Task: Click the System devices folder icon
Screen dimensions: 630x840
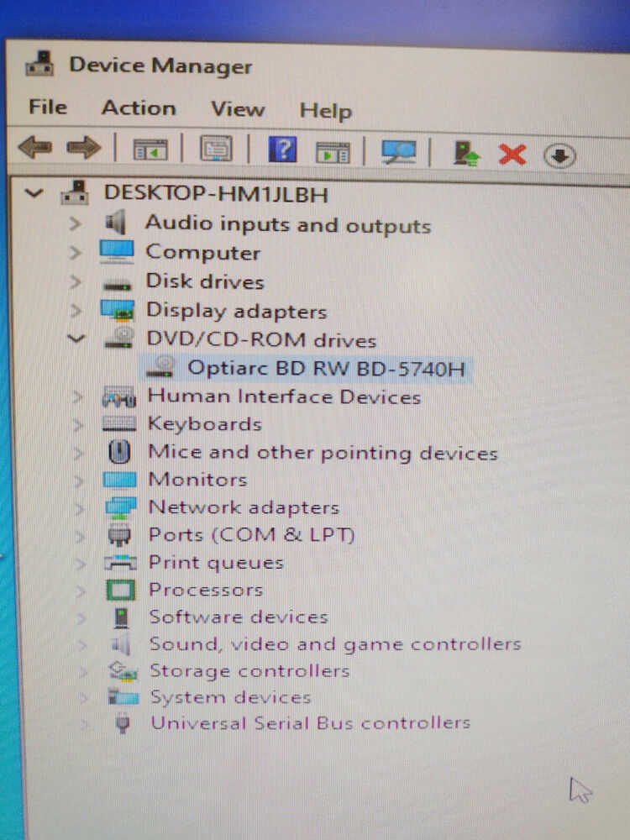Action: point(123,697)
